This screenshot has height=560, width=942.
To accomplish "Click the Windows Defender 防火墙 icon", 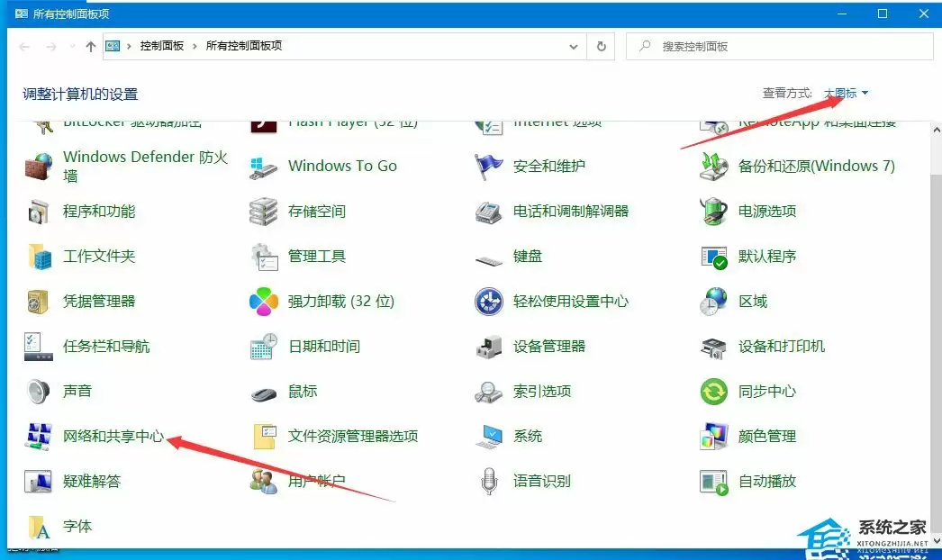I will [39, 167].
